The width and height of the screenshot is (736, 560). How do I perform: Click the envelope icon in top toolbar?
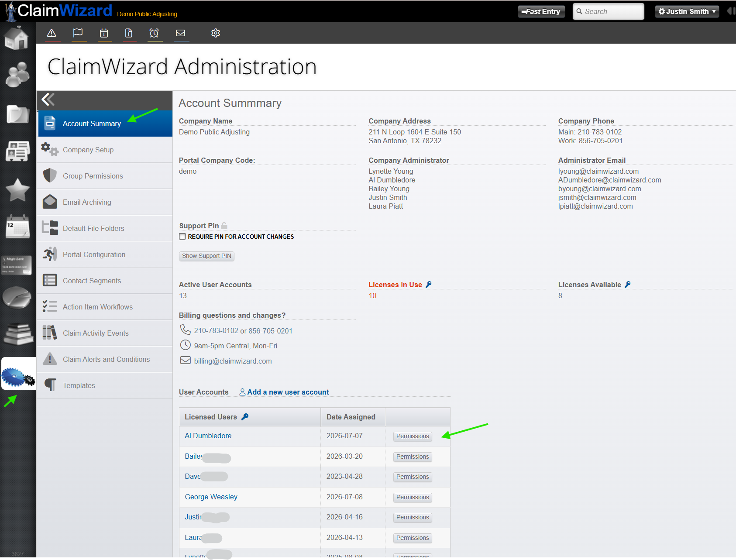(x=180, y=33)
